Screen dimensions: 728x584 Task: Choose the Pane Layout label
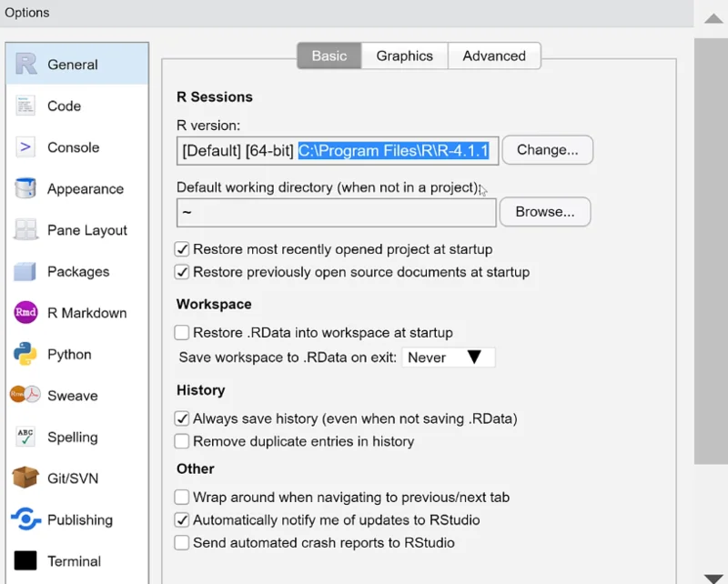(87, 230)
